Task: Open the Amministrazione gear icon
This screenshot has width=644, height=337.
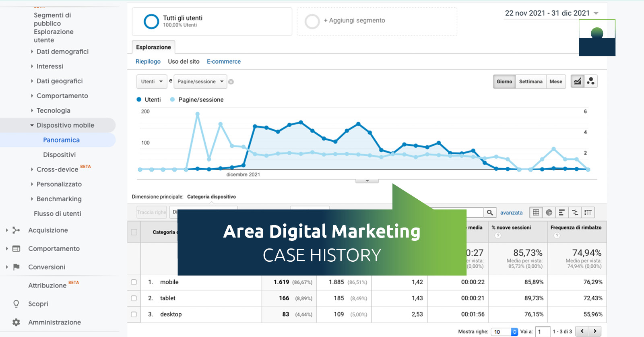Action: click(x=16, y=322)
